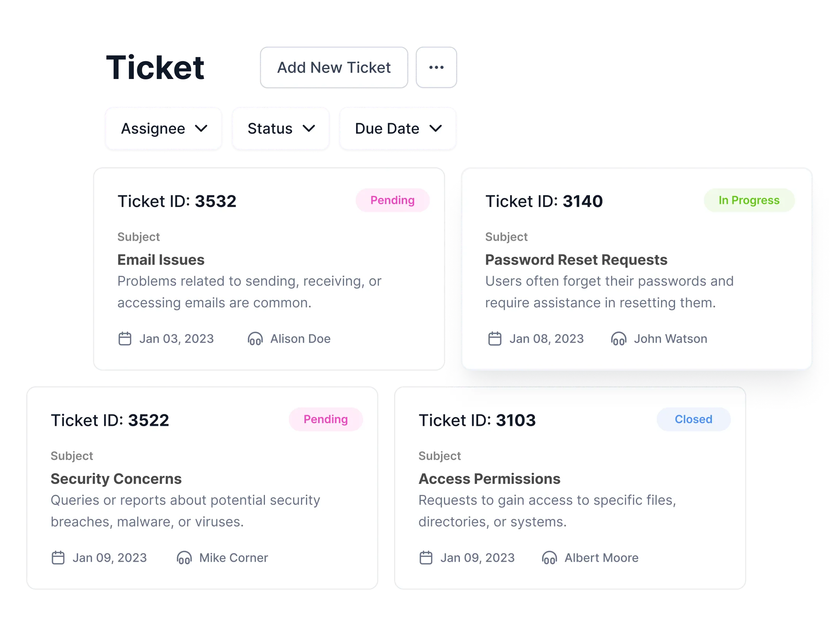This screenshot has height=629, width=840.
Task: Click the Pending badge on ticket 3532
Action: click(x=392, y=200)
